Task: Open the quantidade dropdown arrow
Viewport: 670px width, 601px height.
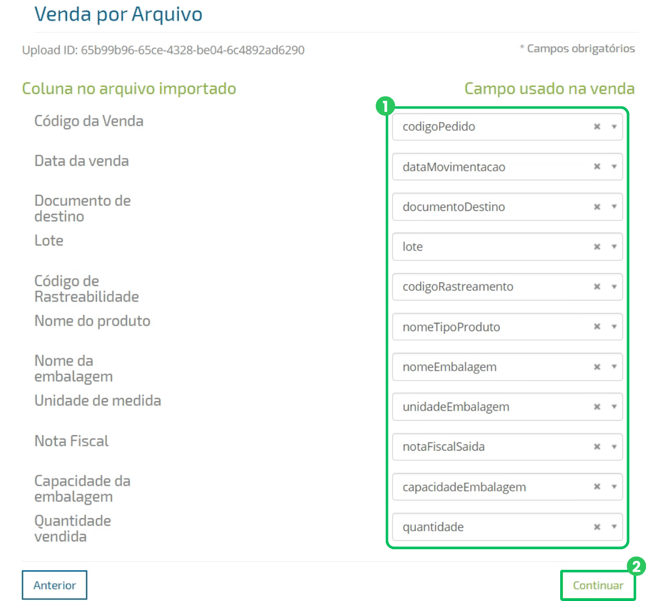Action: pyautogui.click(x=614, y=527)
